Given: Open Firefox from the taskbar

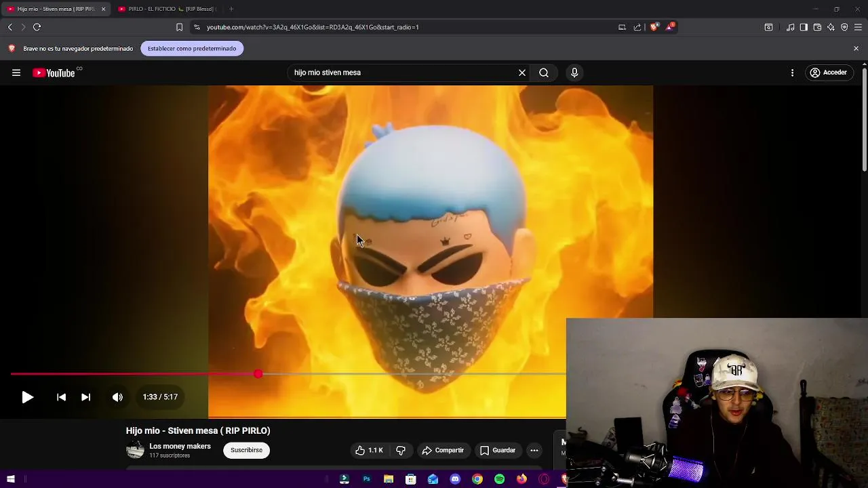Looking at the screenshot, I should [x=521, y=479].
